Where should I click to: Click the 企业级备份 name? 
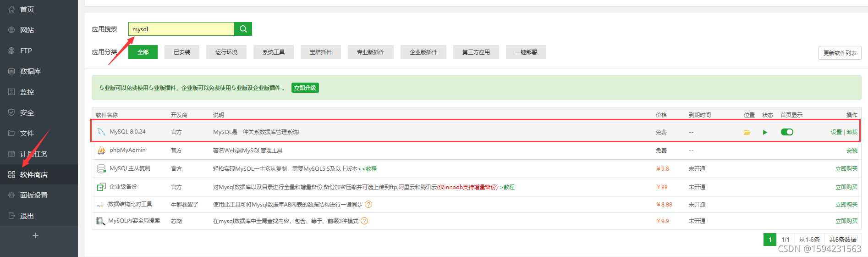tap(123, 187)
